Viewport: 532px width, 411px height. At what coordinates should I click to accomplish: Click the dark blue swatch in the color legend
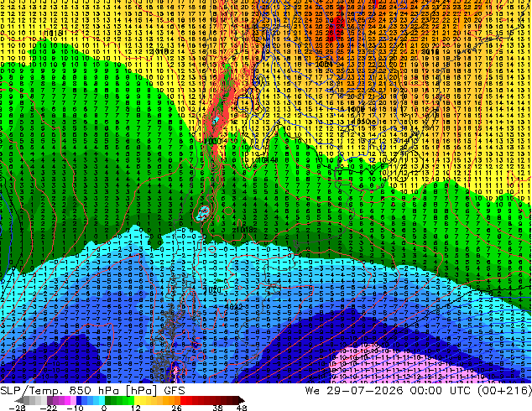coord(79,400)
